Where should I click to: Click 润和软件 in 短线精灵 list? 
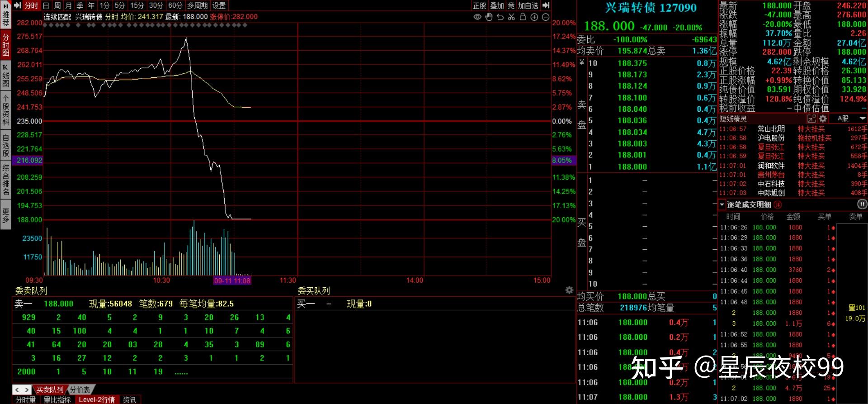771,166
